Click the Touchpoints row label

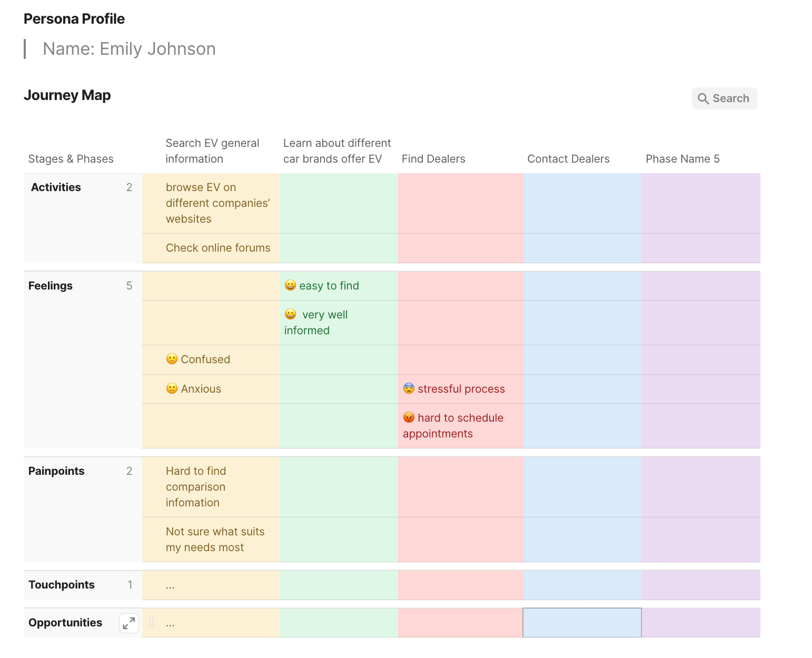(62, 585)
